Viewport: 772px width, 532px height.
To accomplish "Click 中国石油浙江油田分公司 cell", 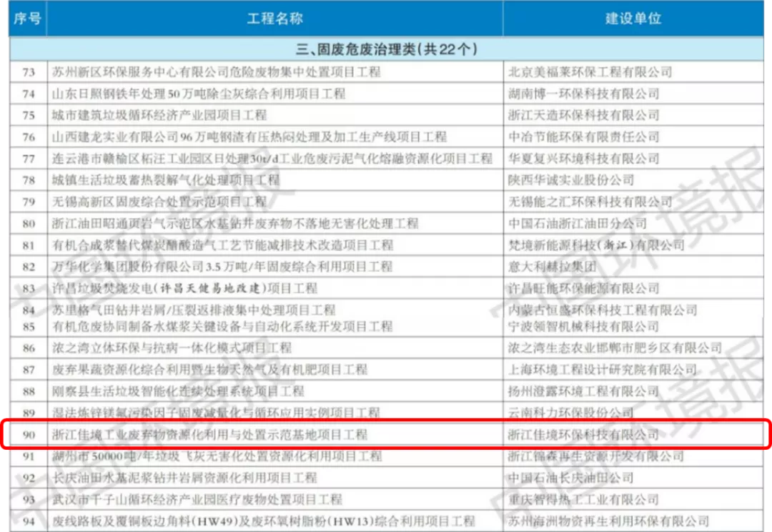I will click(x=577, y=224).
